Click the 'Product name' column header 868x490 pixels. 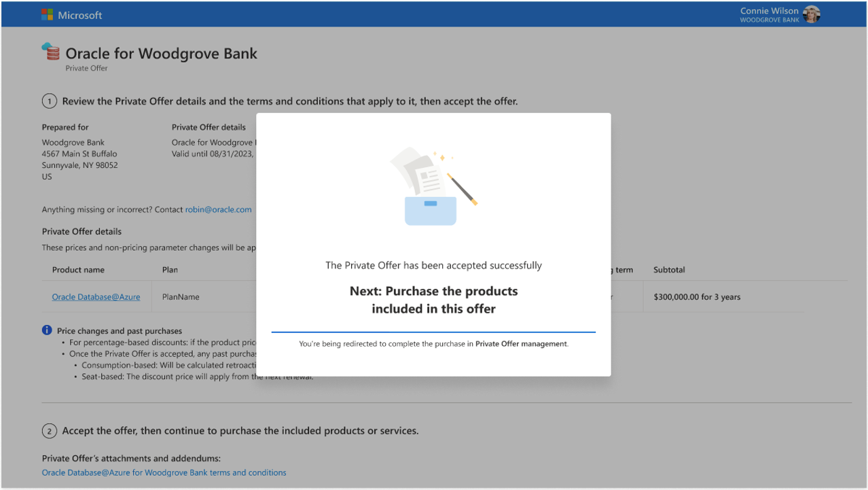(x=78, y=270)
